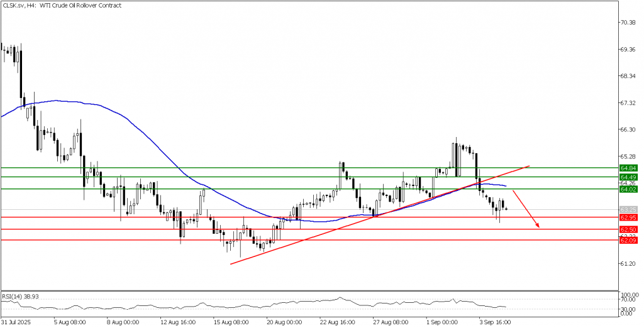Click the 30.00 RSI scale label

[630, 309]
